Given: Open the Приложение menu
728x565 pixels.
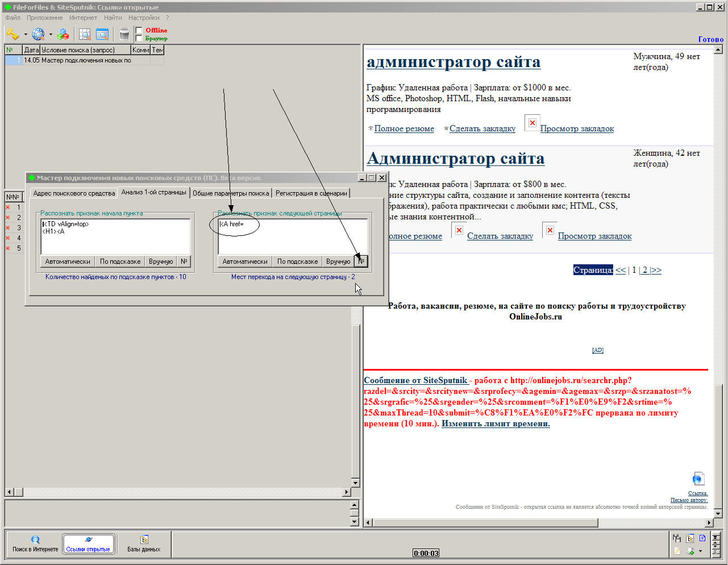Looking at the screenshot, I should (44, 18).
